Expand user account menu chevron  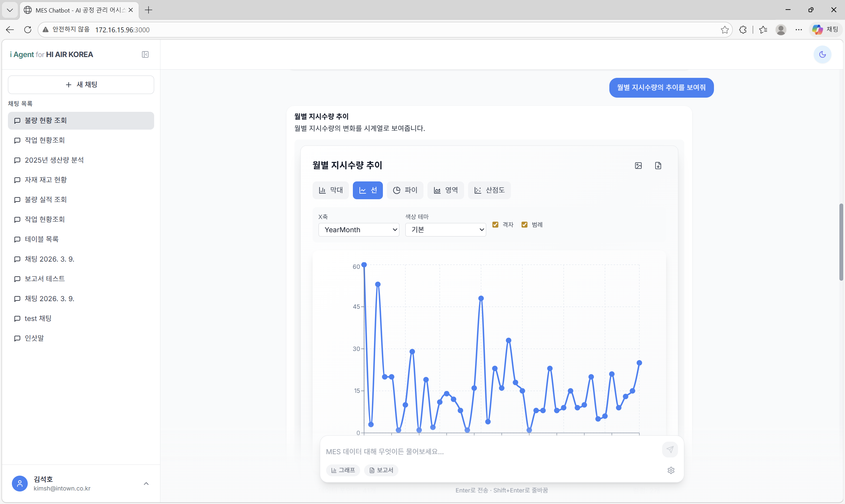click(x=146, y=483)
